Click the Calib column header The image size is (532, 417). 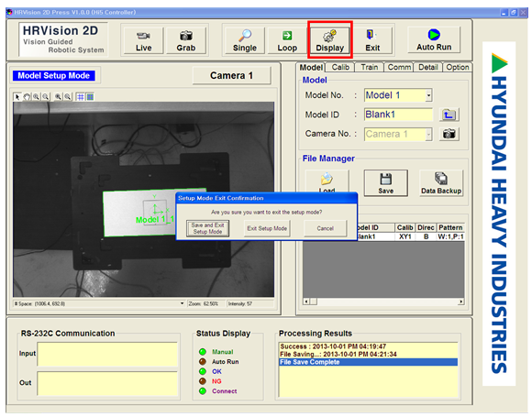[x=405, y=227]
